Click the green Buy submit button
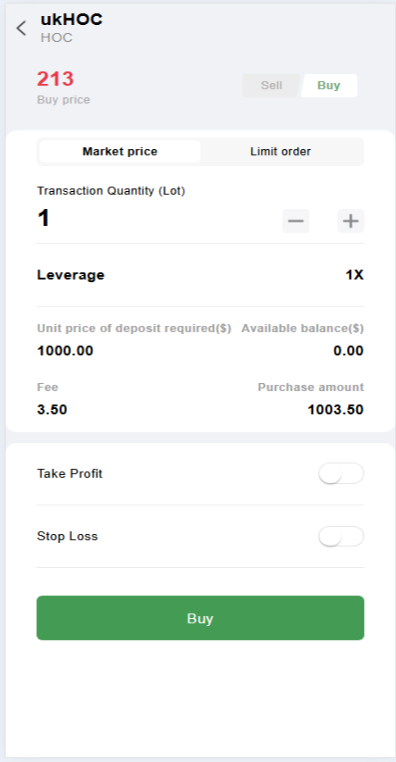The height and width of the screenshot is (762, 396). 200,618
